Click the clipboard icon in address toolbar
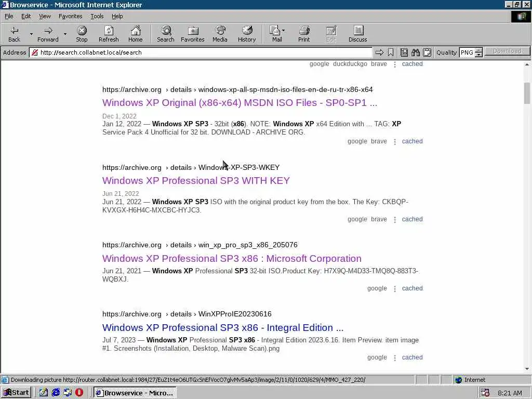This screenshot has width=532, height=399. (x=427, y=52)
